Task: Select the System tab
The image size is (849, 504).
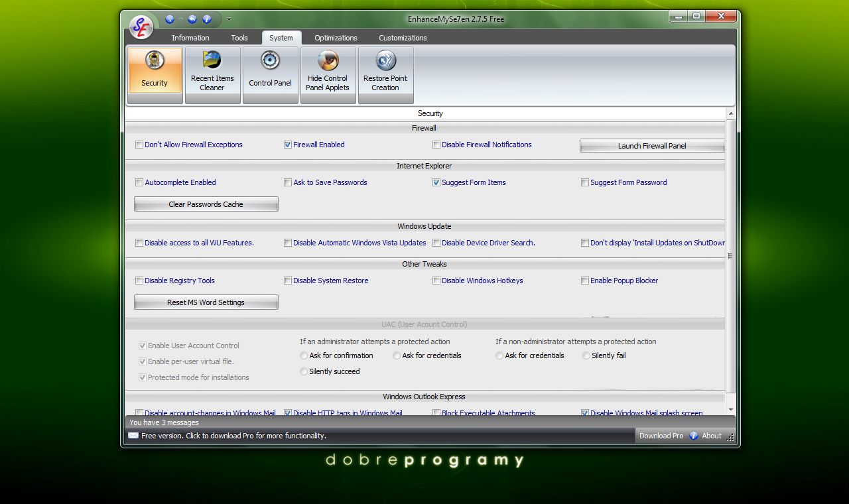Action: (281, 38)
